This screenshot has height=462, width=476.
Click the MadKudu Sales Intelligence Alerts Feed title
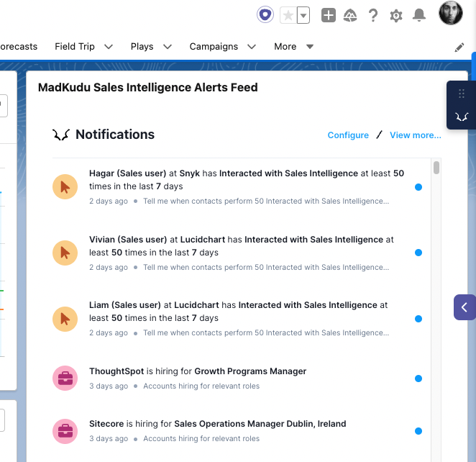[148, 88]
